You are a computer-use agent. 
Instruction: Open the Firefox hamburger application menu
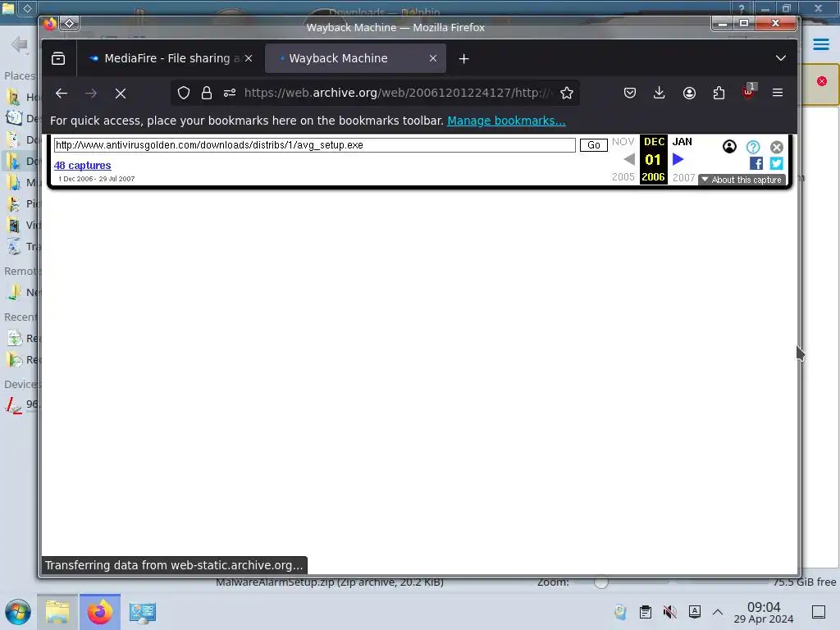(x=778, y=94)
